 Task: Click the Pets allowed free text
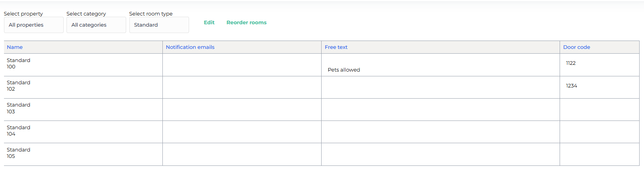(x=343, y=70)
